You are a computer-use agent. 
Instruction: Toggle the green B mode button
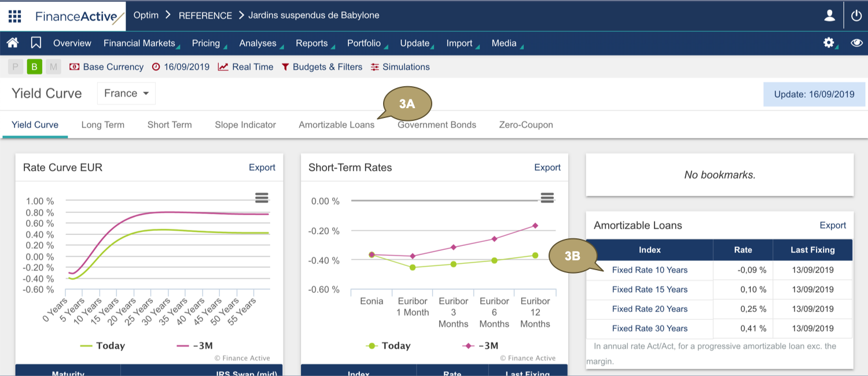[34, 67]
